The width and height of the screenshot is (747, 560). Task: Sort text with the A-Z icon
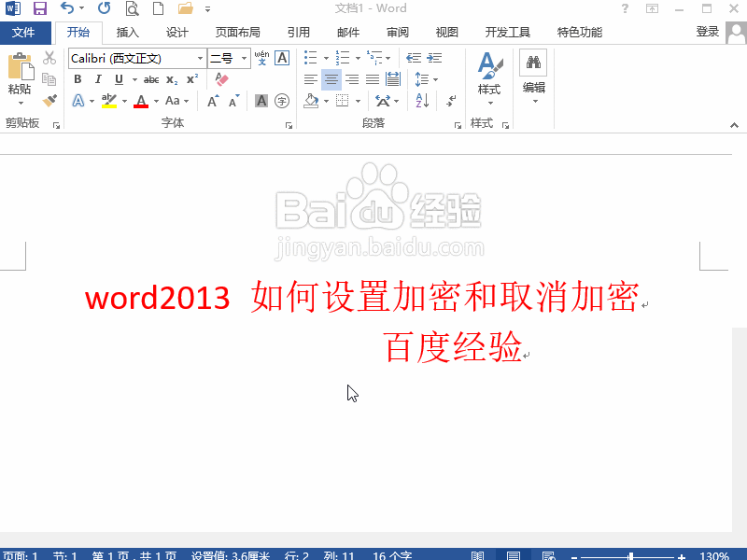coord(422,101)
